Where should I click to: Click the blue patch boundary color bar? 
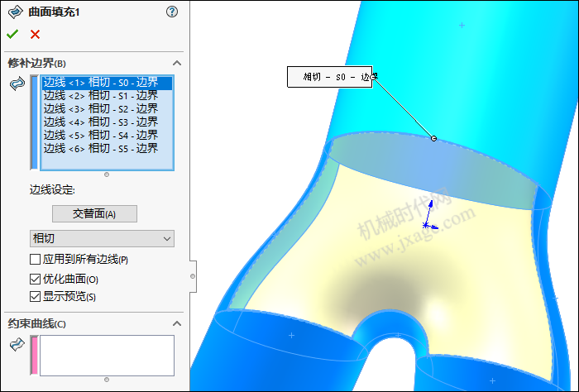(35, 122)
